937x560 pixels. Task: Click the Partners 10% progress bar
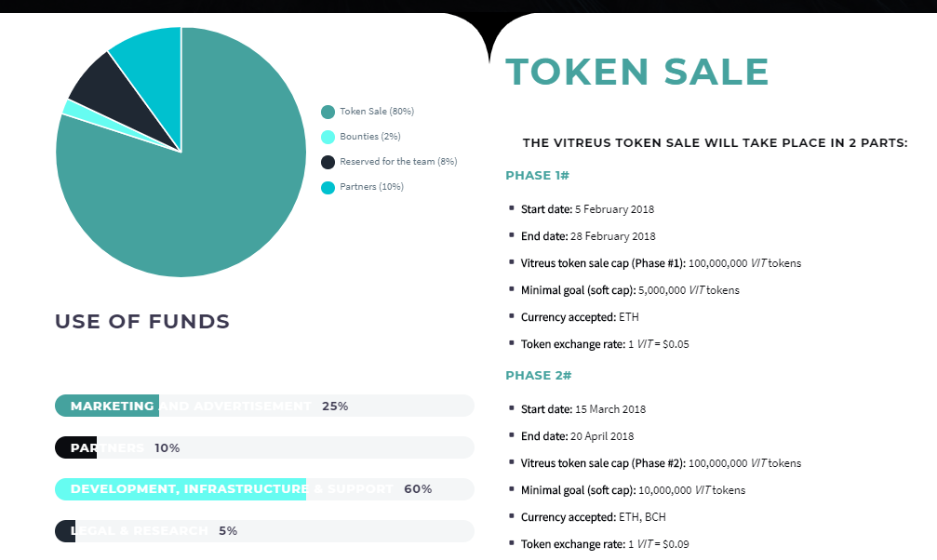pyautogui.click(x=264, y=447)
